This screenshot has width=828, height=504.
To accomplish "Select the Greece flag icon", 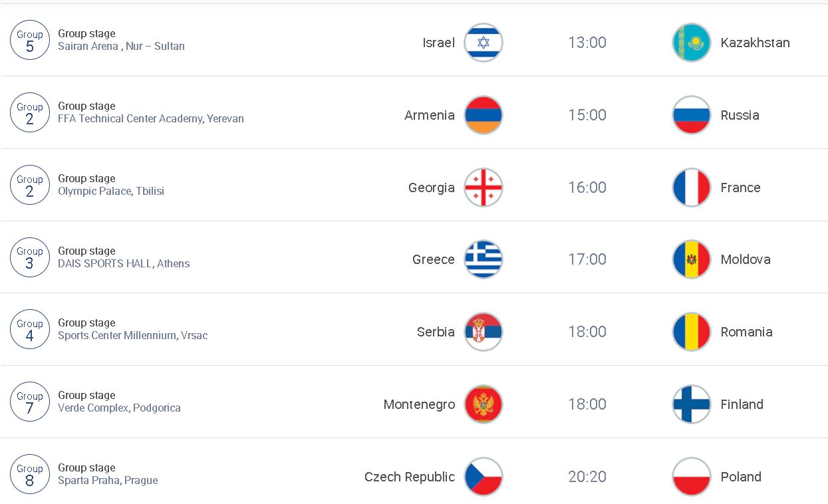I will coord(483,259).
